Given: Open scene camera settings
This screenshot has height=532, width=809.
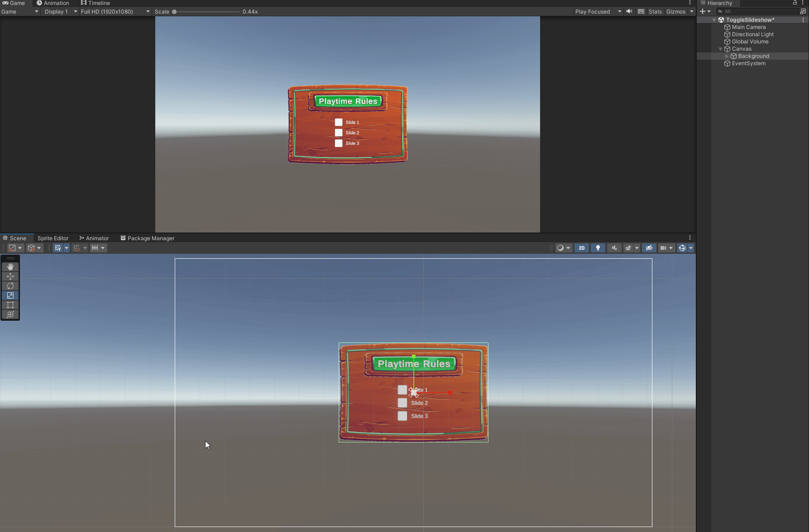Looking at the screenshot, I should (666, 248).
